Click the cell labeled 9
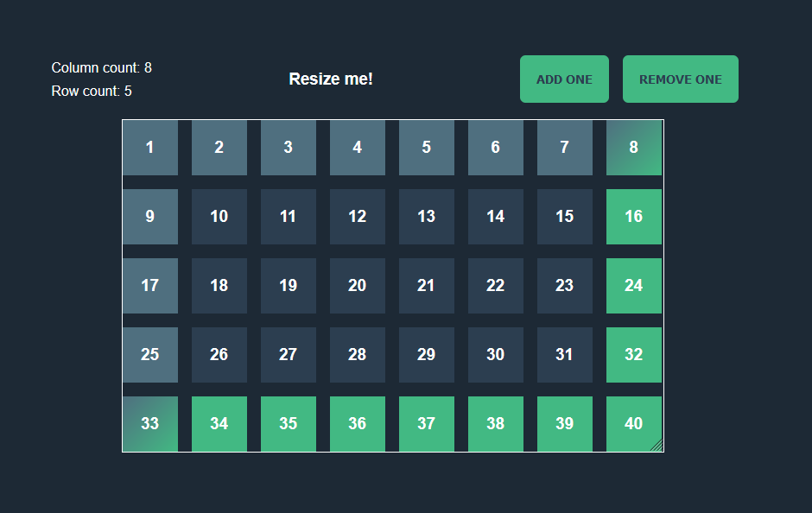Viewport: 812px width, 513px height. (150, 217)
